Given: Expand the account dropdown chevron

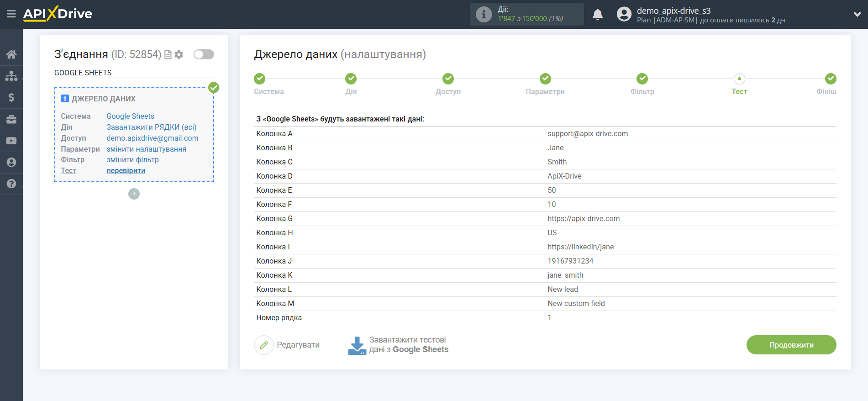Looking at the screenshot, I should [857, 15].
